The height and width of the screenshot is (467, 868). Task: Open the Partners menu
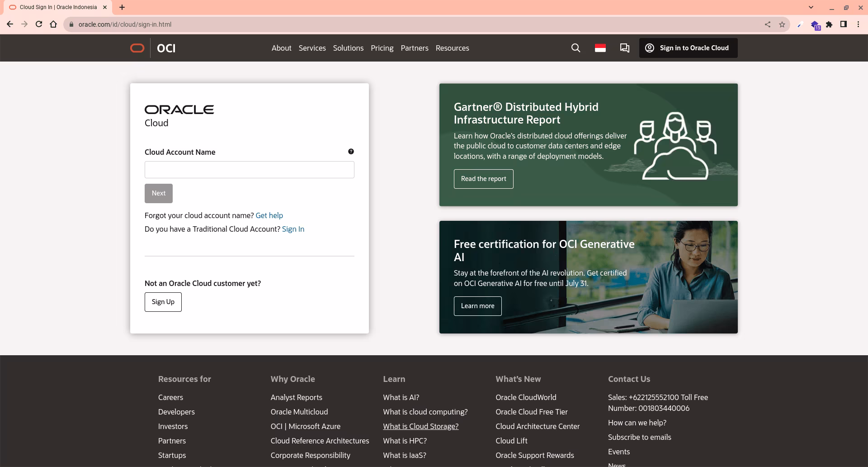click(415, 48)
